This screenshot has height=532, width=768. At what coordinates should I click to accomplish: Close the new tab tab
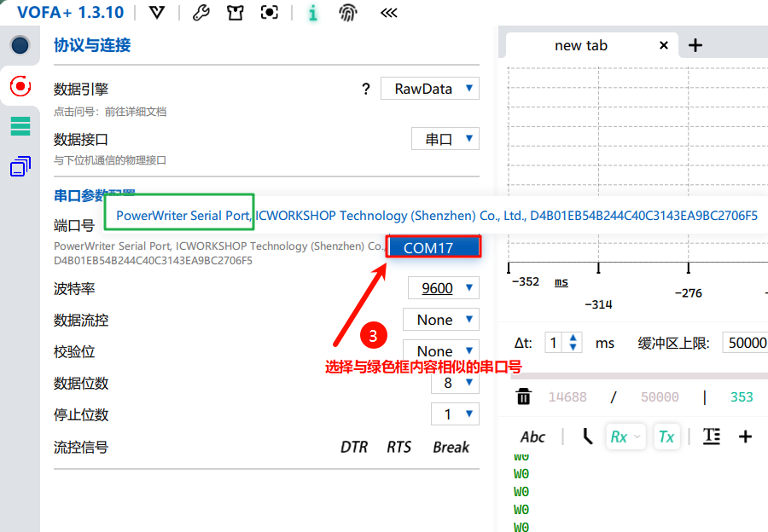(664, 45)
